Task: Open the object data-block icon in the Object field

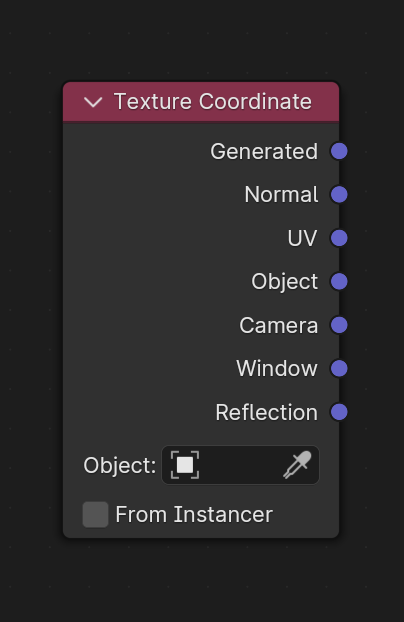Action: pos(185,465)
